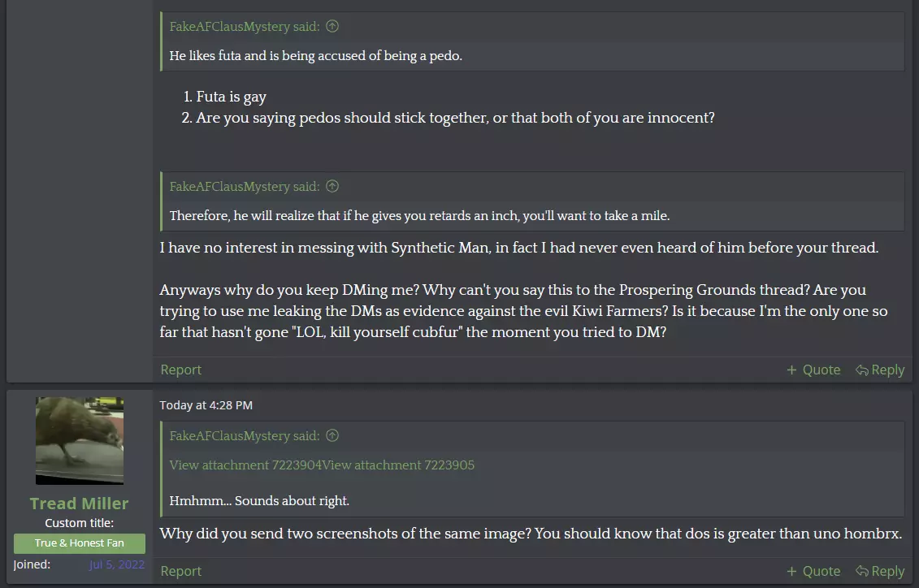Open source of quote with attachments arrow
The image size is (919, 588).
pyautogui.click(x=332, y=436)
